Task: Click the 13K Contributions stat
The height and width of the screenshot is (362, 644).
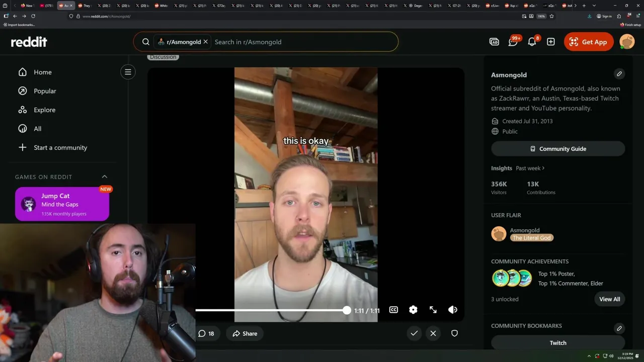Action: click(541, 188)
